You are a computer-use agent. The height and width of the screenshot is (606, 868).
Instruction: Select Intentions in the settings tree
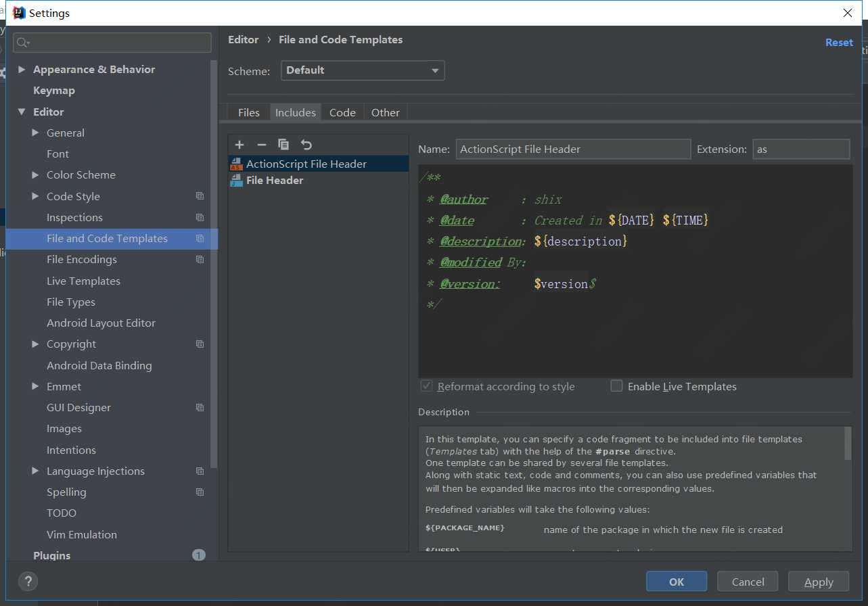[71, 450]
